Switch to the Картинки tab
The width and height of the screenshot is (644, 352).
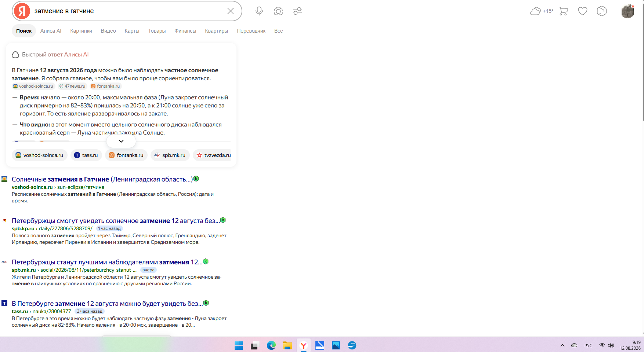81,31
